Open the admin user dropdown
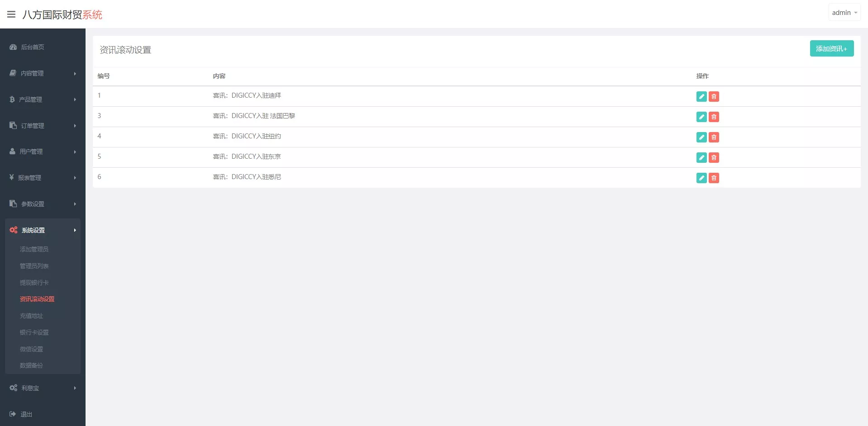 coord(844,13)
